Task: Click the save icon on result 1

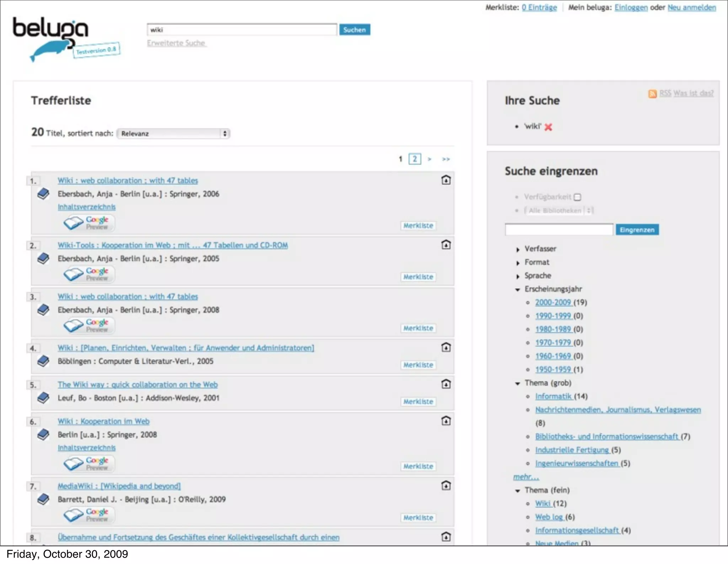Action: point(446,180)
